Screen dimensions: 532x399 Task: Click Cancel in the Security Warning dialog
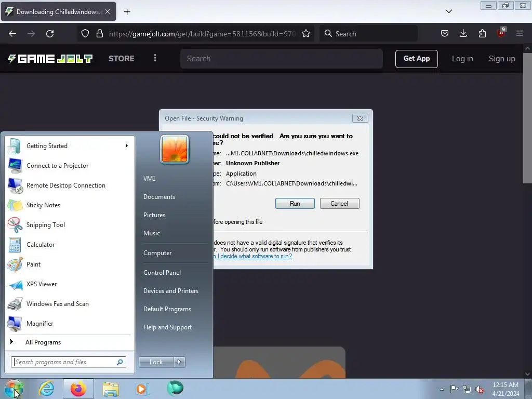(x=339, y=204)
